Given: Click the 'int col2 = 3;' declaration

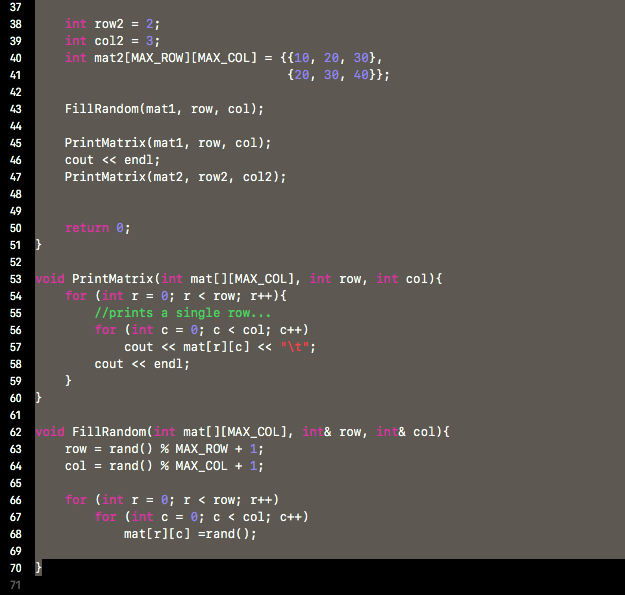Looking at the screenshot, I should coord(112,41).
